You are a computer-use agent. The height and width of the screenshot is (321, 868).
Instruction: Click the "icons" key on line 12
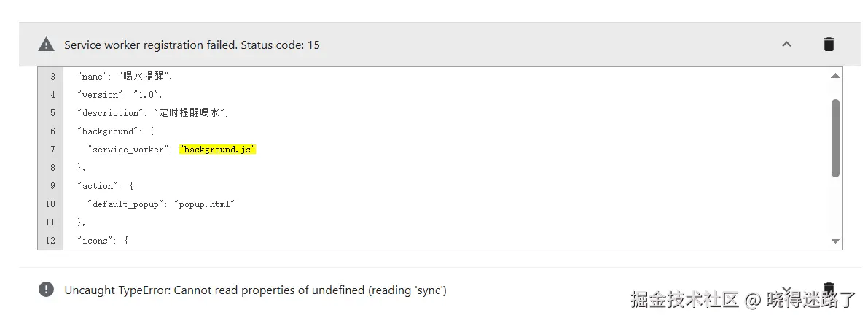(95, 241)
